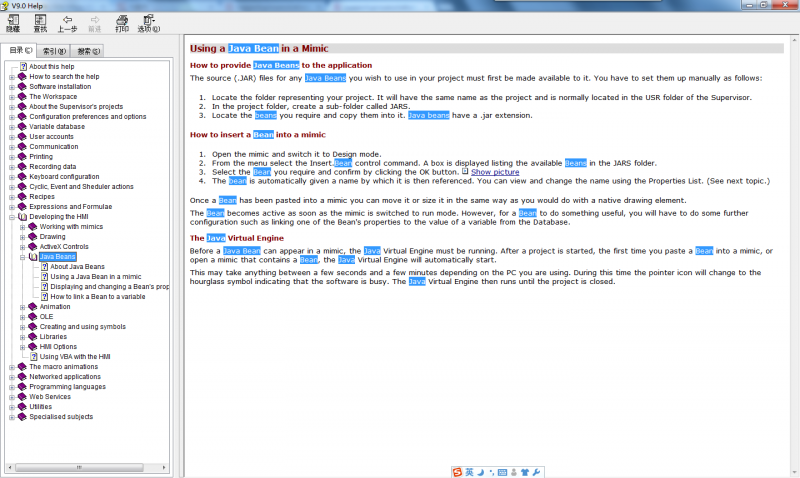
Task: Click the small icon before Show picture
Action: [465, 171]
